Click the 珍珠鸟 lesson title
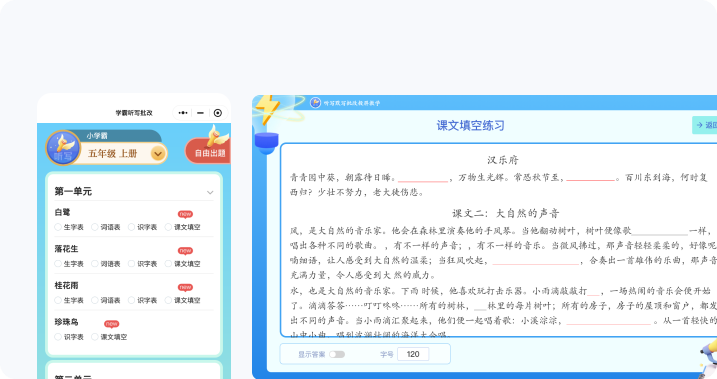The width and height of the screenshot is (717, 379). [x=66, y=322]
